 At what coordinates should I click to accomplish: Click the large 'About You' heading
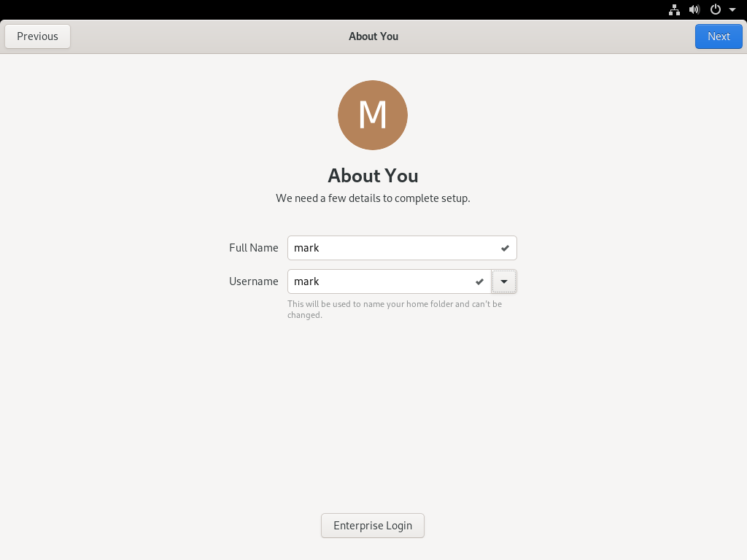[373, 176]
